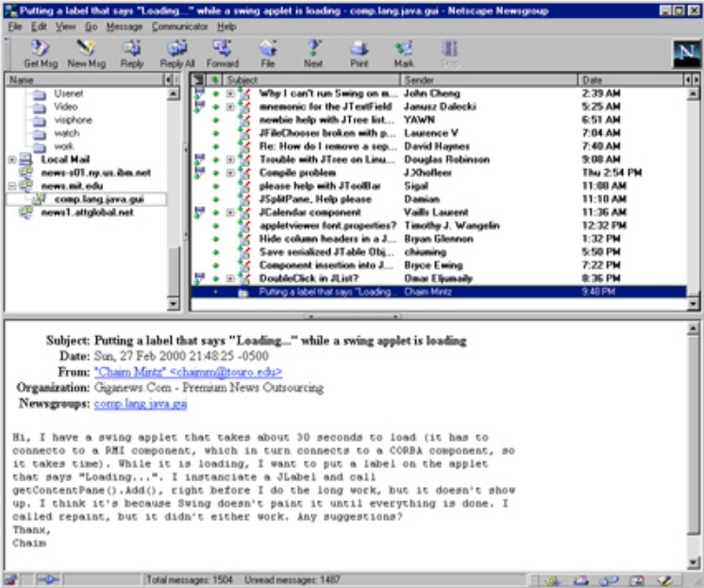Click the File toolbar icon
Screen dimensions: 704x588
coord(268,48)
